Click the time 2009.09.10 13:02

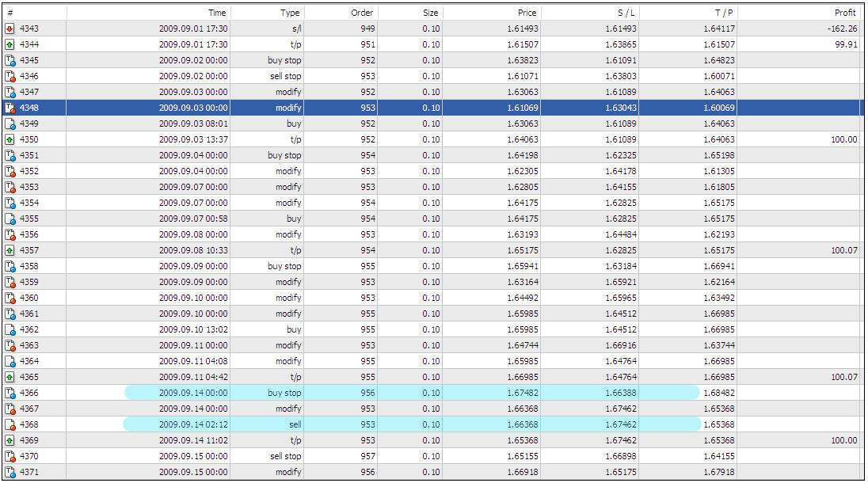point(193,329)
